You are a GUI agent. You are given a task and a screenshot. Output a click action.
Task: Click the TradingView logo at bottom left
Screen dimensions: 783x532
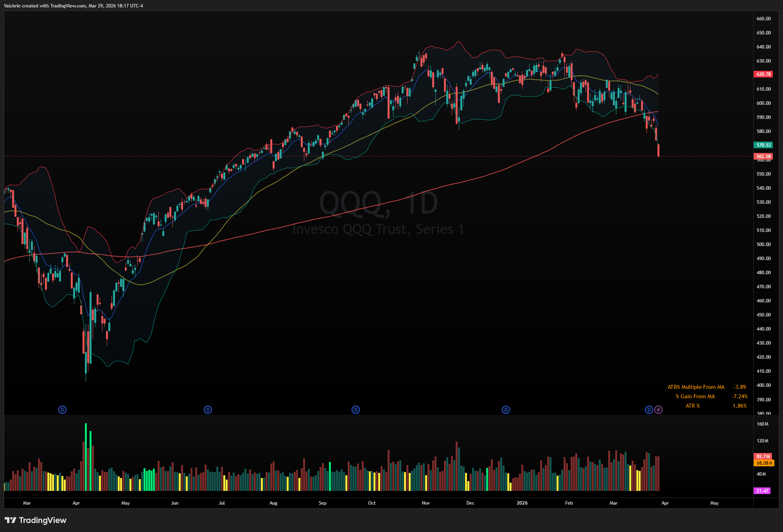click(36, 520)
